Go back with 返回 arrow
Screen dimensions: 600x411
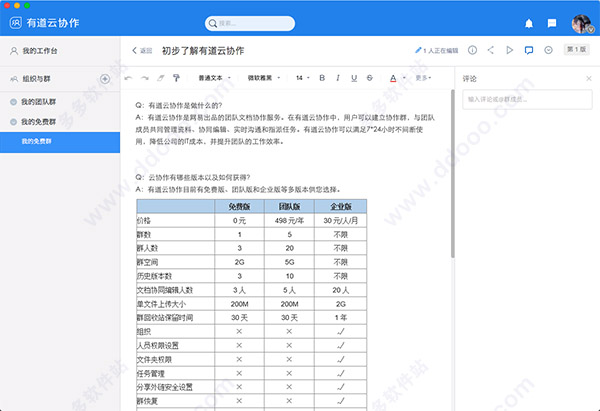click(142, 51)
